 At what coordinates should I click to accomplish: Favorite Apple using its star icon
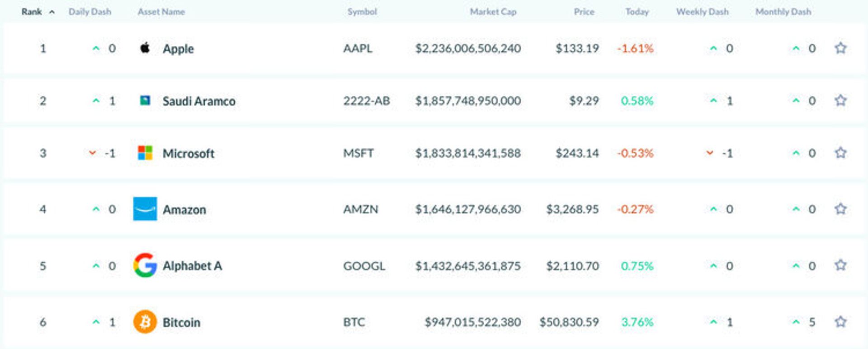(x=841, y=48)
